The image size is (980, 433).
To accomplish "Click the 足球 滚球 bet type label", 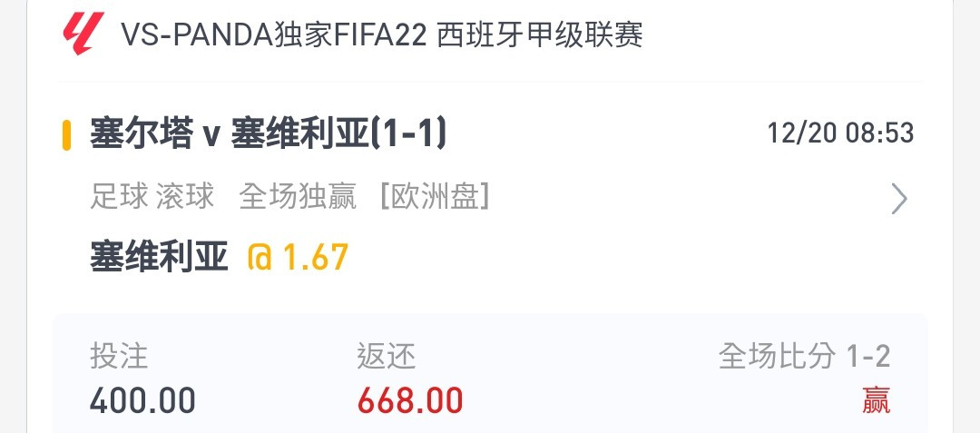I will click(152, 197).
